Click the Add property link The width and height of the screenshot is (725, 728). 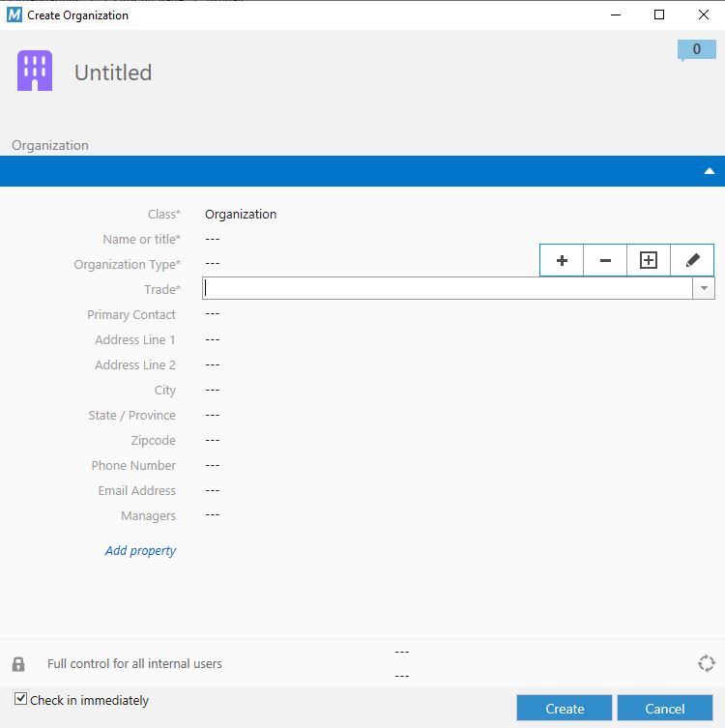[x=140, y=550]
